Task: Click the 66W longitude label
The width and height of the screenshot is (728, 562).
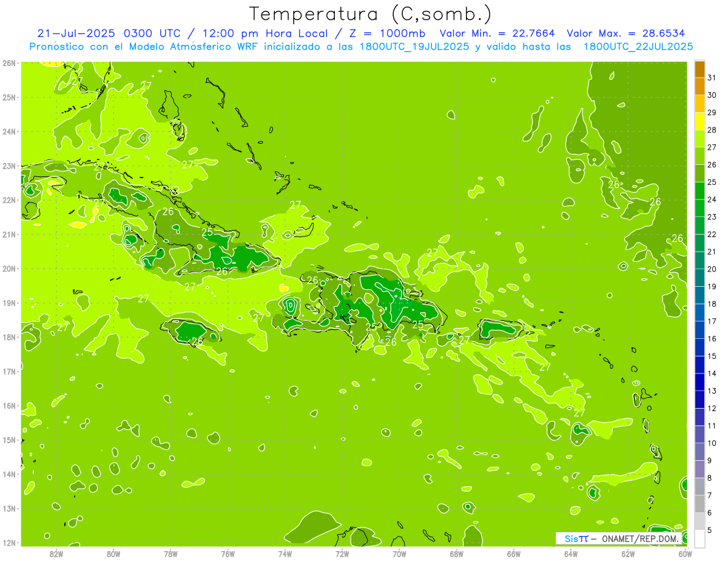Action: (x=514, y=554)
